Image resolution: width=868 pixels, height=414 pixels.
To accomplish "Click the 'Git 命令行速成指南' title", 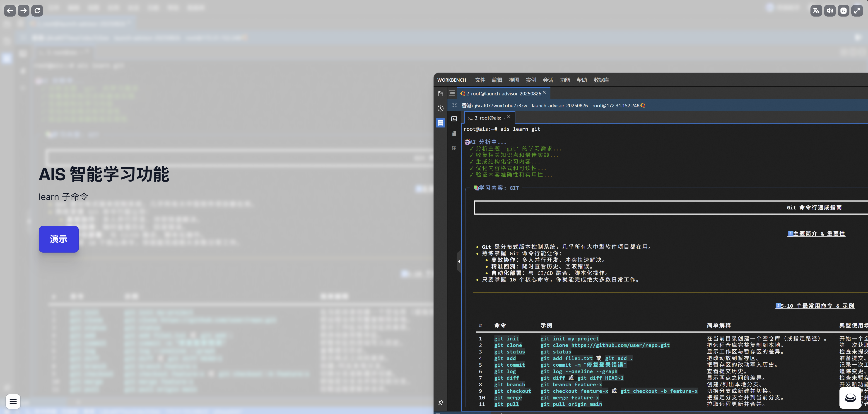I will (x=814, y=207).
